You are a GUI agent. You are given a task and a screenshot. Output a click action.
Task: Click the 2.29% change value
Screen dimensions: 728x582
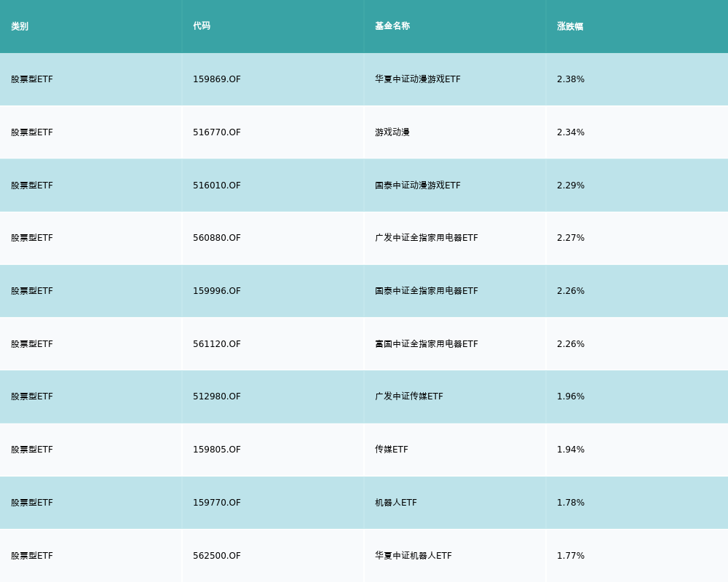[x=571, y=186]
